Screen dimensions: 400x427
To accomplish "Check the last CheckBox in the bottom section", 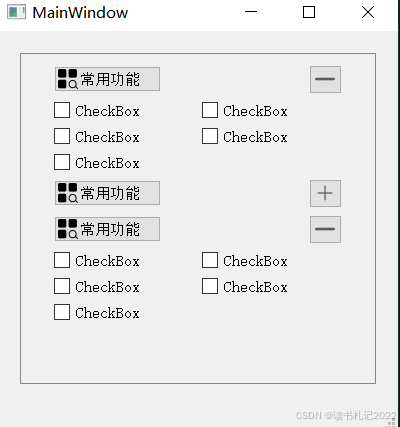I will click(62, 312).
